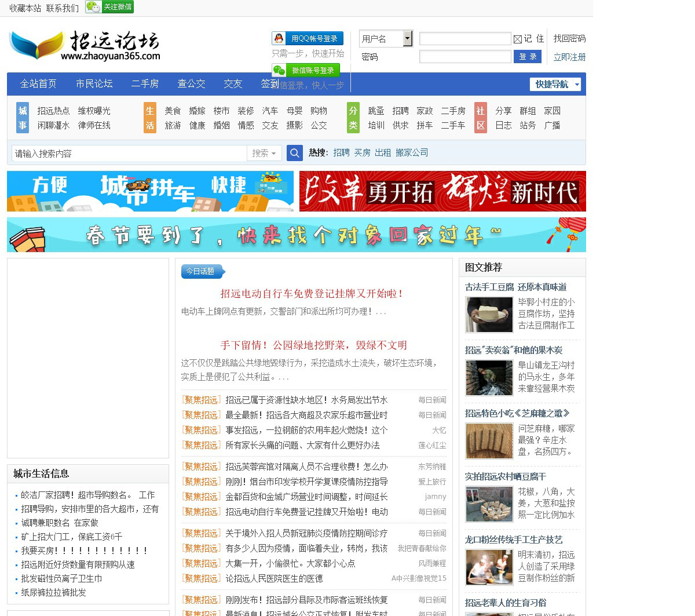Toggle the 记住 remember-me checkbox

(x=518, y=39)
